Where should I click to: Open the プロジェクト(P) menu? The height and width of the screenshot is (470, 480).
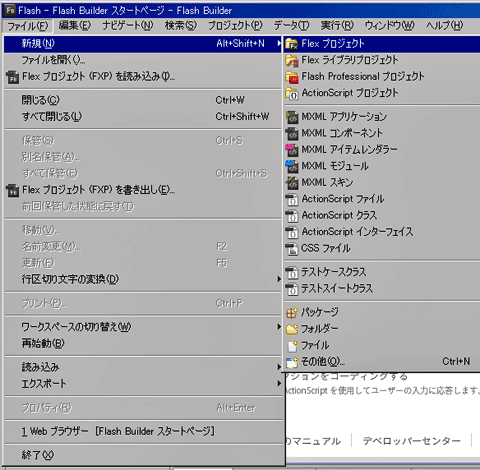coord(235,25)
